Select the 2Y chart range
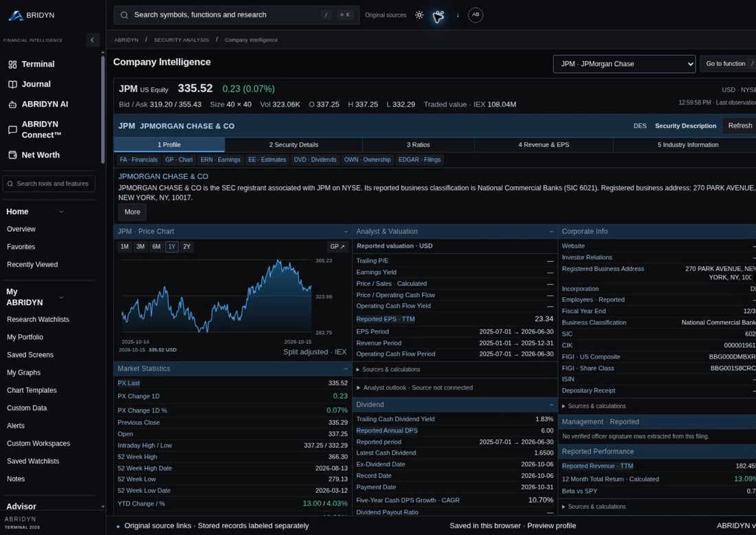This screenshot has width=756, height=535. coord(187,246)
